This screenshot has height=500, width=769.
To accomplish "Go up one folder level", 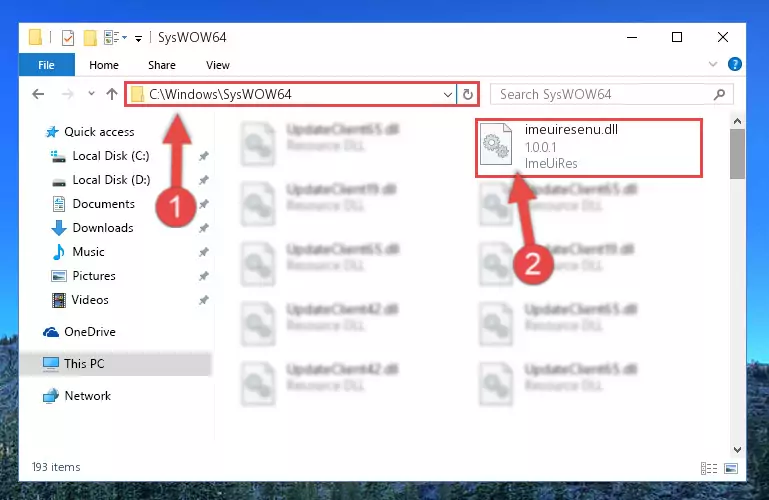I will click(112, 94).
